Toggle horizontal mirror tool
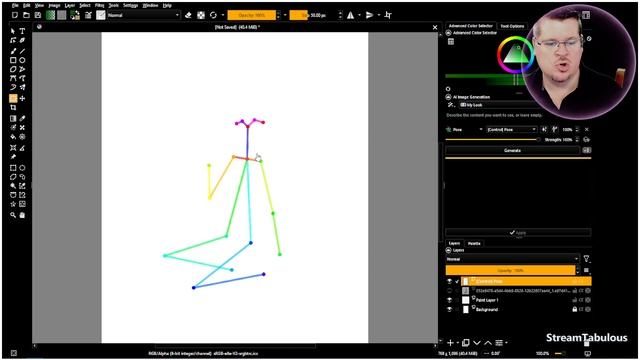Image resolution: width=640 pixels, height=360 pixels. pos(351,15)
